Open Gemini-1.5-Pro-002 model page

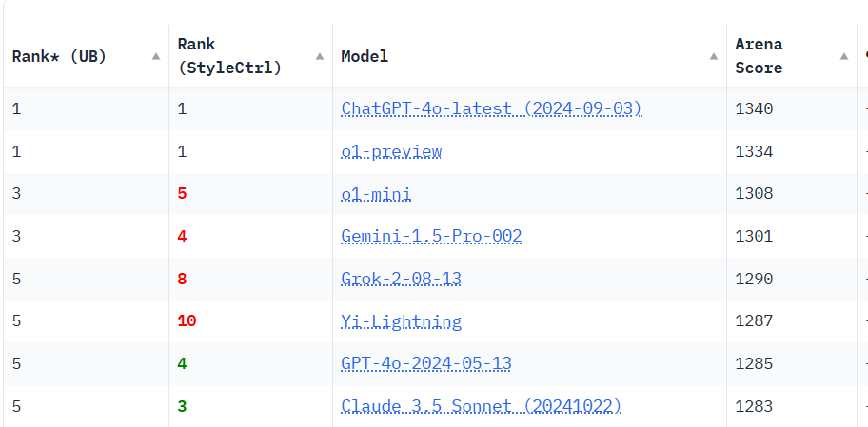(x=431, y=236)
